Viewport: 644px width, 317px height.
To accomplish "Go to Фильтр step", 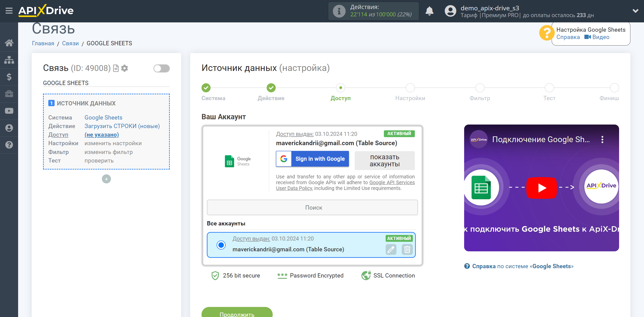I will (x=480, y=88).
